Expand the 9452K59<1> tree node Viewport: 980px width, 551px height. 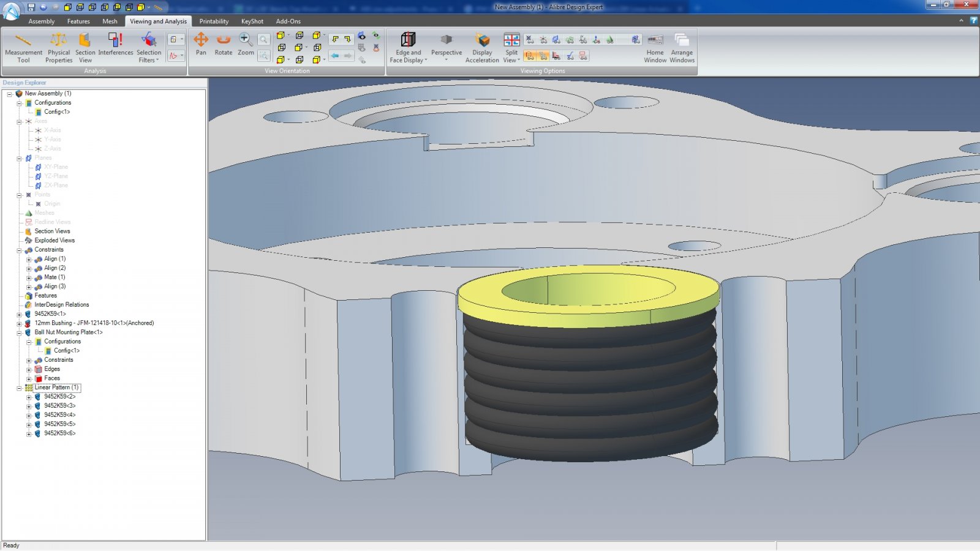pos(19,315)
